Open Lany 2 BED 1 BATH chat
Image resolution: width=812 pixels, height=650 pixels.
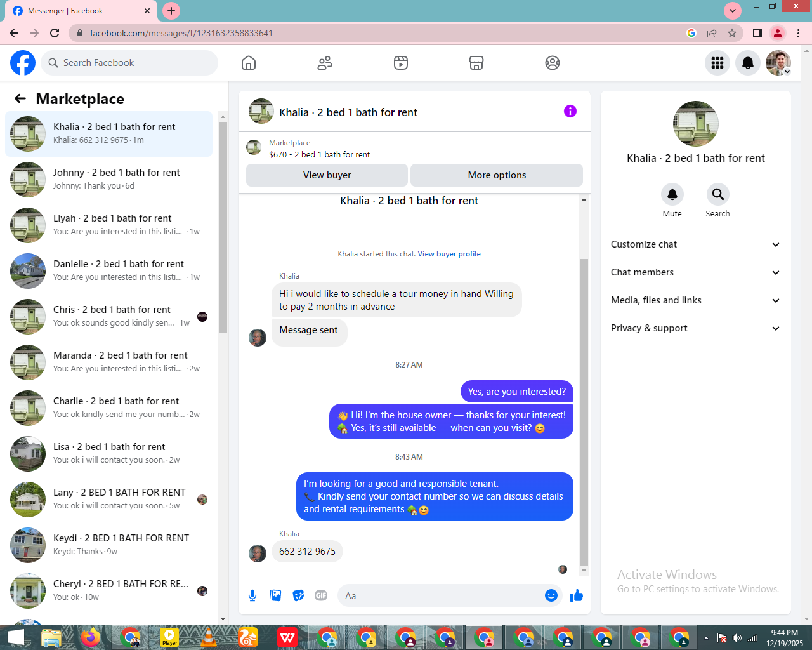[x=109, y=500]
